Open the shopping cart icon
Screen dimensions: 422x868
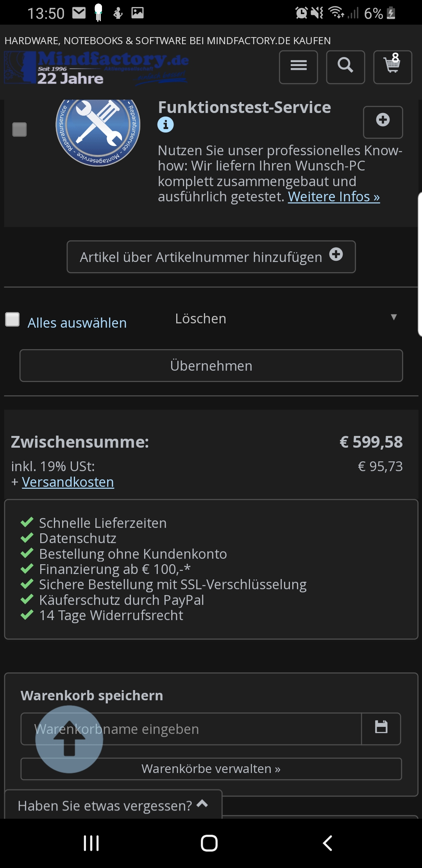(392, 67)
